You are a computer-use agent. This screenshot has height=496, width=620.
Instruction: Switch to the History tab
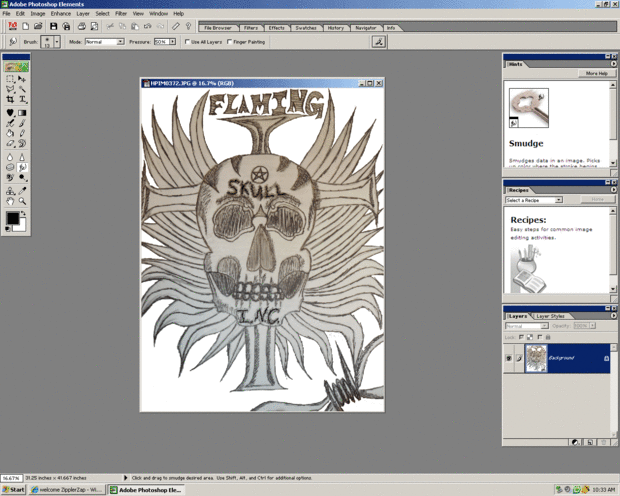click(336, 28)
